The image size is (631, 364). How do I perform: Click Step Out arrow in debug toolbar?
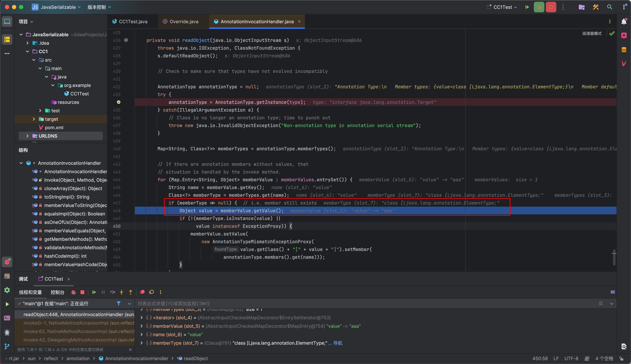tap(130, 292)
